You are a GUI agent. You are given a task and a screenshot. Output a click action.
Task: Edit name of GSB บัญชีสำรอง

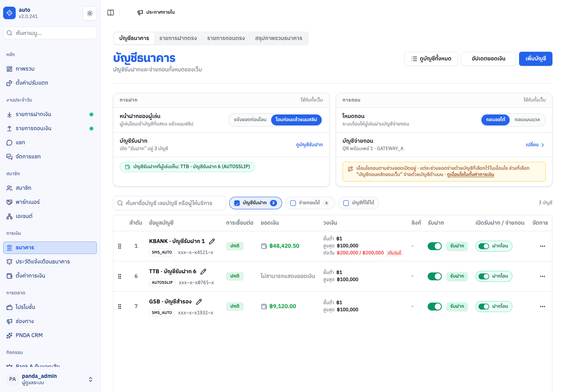pyautogui.click(x=199, y=302)
